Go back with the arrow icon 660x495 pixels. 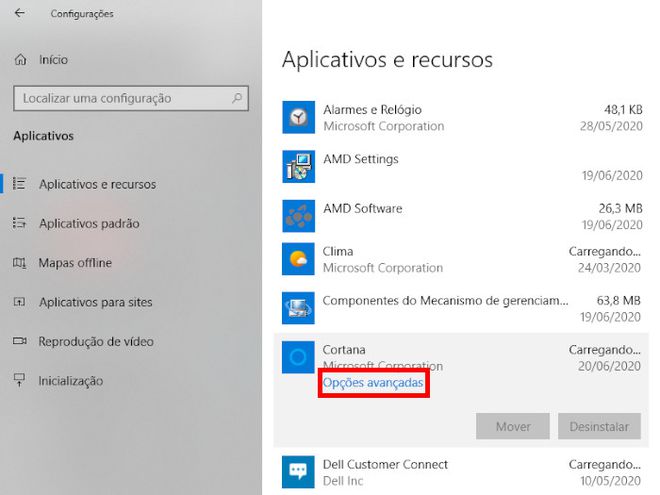click(19, 13)
